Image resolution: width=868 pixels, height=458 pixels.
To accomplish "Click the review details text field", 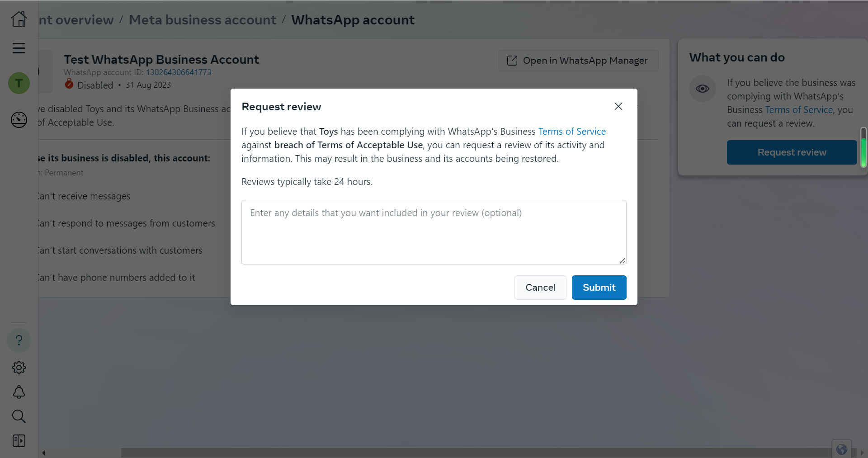I will pos(434,232).
